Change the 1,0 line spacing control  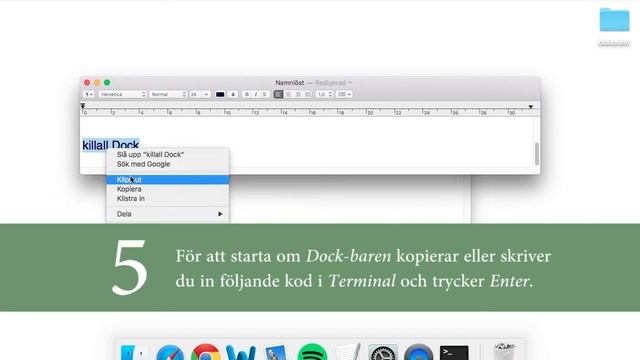tap(325, 94)
